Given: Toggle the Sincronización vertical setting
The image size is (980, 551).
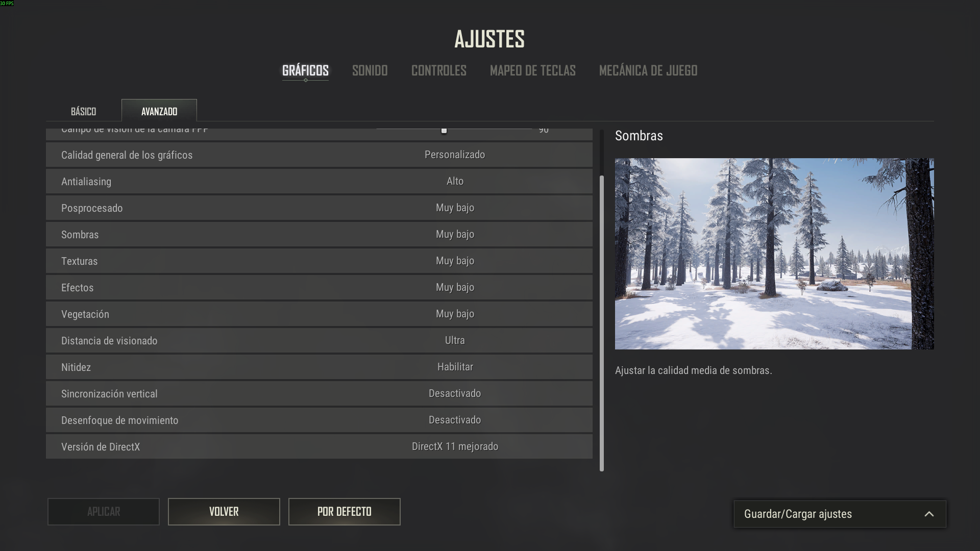Looking at the screenshot, I should (455, 393).
